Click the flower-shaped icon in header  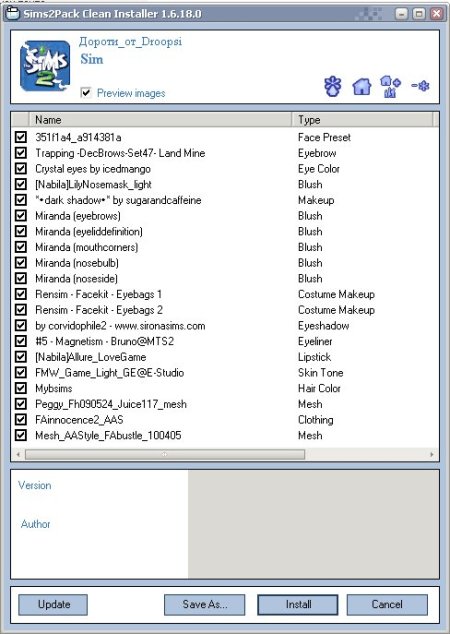coord(332,86)
